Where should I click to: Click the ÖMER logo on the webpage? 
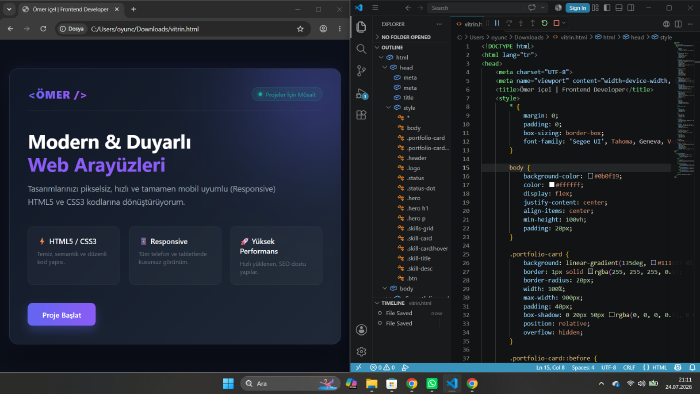(x=58, y=95)
